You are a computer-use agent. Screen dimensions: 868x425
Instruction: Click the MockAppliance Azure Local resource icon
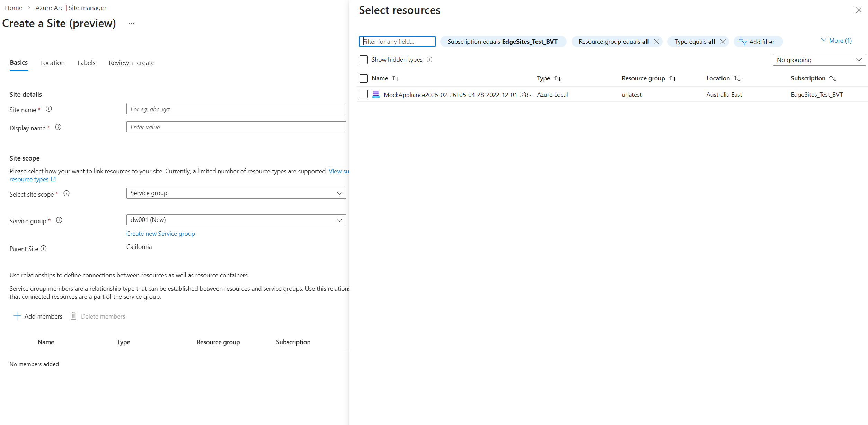click(376, 95)
